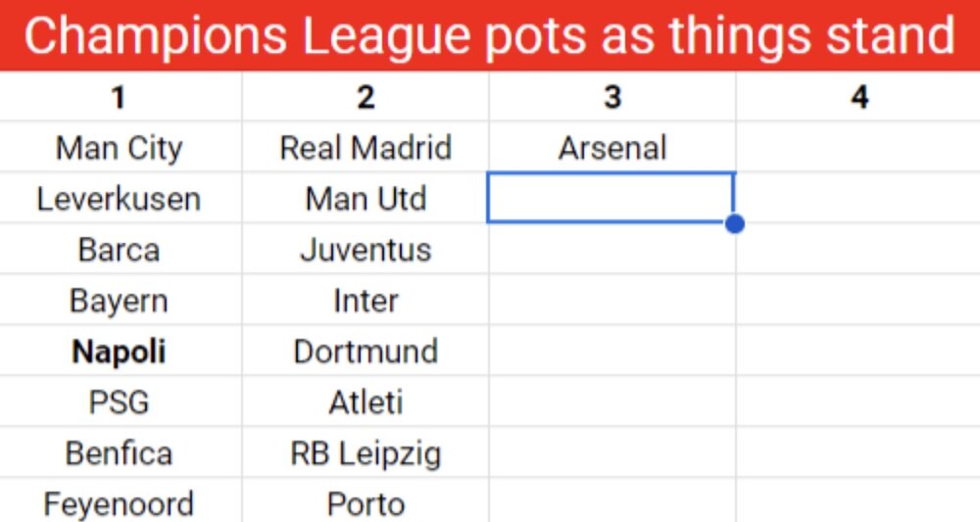Click the PSG cell
Screen dimensions: 980x522
[x=120, y=403]
